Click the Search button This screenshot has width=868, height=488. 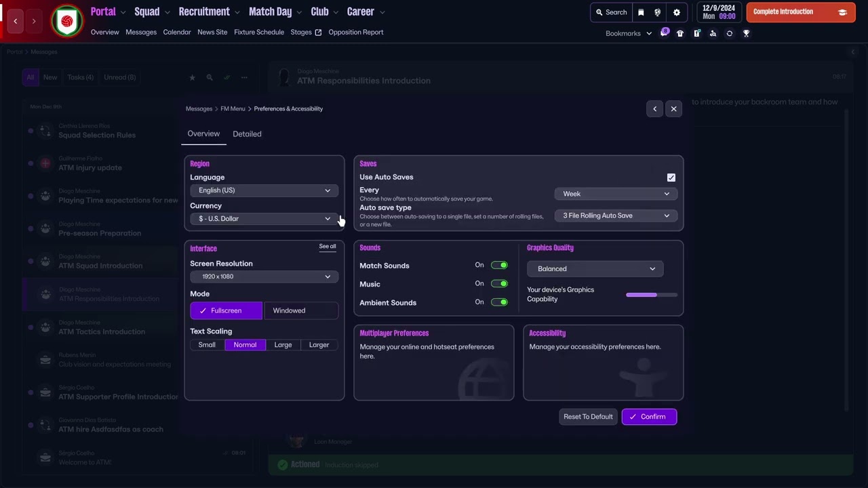pos(611,12)
